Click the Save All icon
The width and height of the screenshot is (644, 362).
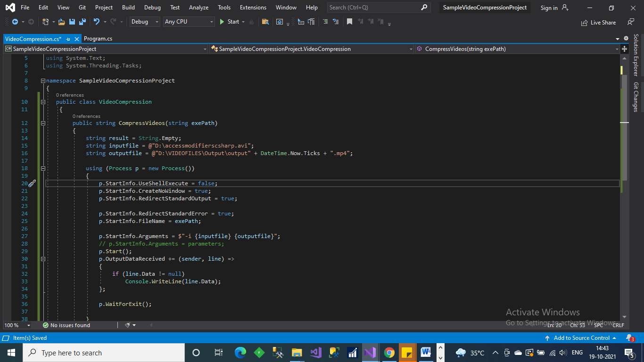coord(83,22)
